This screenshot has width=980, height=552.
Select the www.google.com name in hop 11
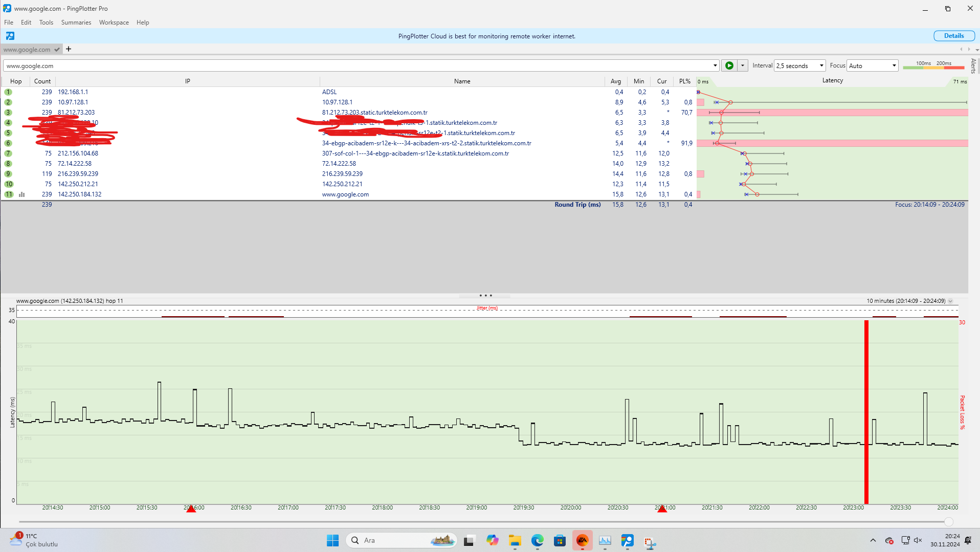click(345, 194)
